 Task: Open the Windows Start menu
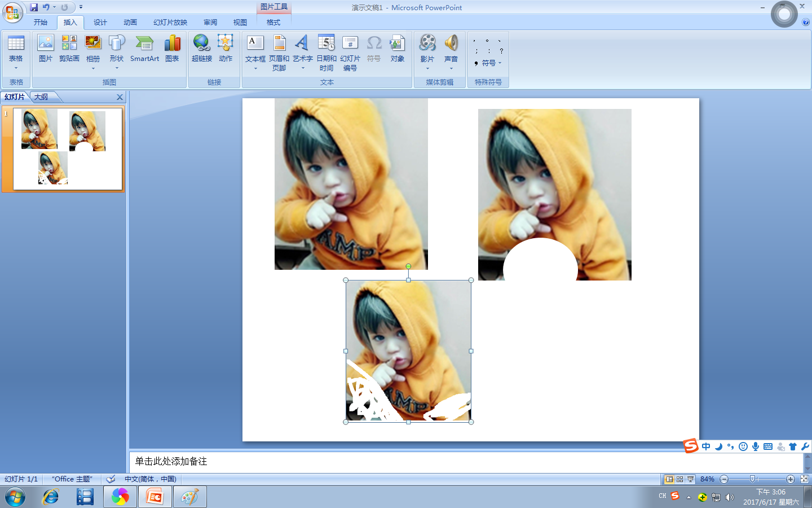click(x=15, y=497)
